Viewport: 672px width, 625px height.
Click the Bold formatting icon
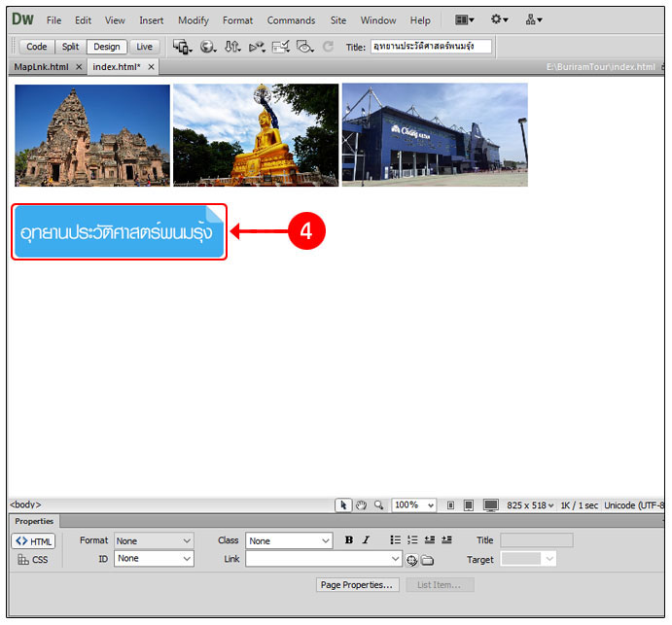348,540
